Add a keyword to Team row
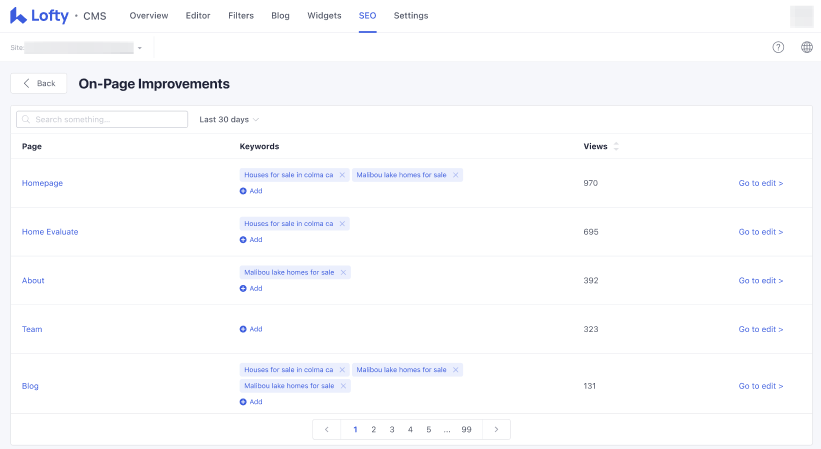 (x=251, y=329)
